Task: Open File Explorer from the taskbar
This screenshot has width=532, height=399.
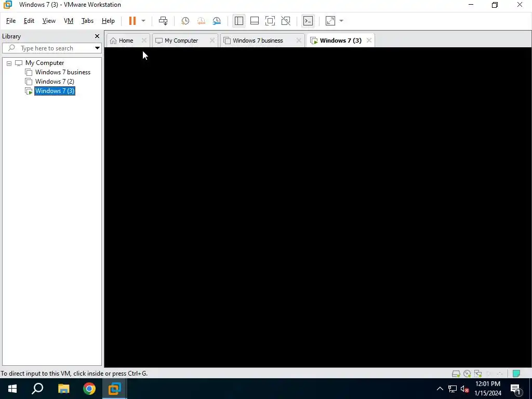Action: (x=63, y=389)
